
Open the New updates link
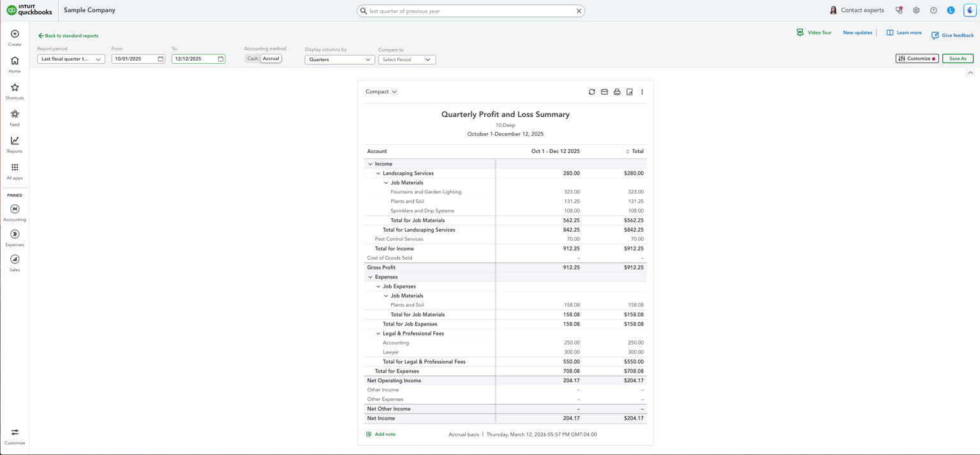(857, 33)
